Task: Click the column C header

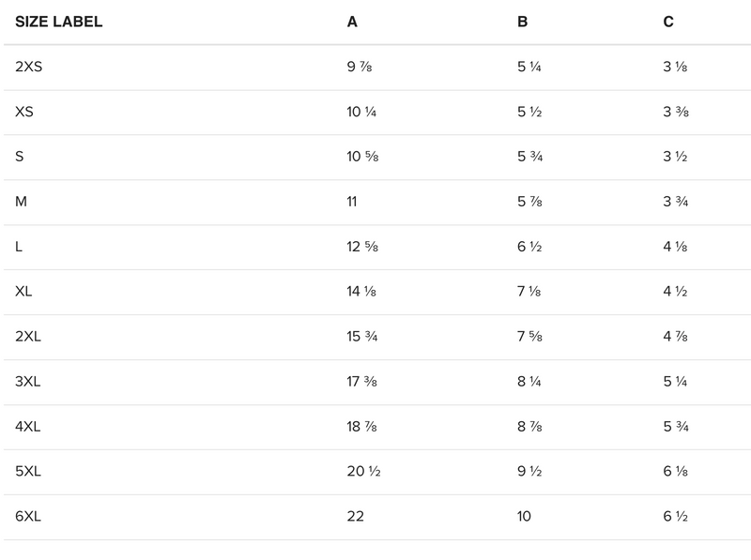Action: pos(668,23)
